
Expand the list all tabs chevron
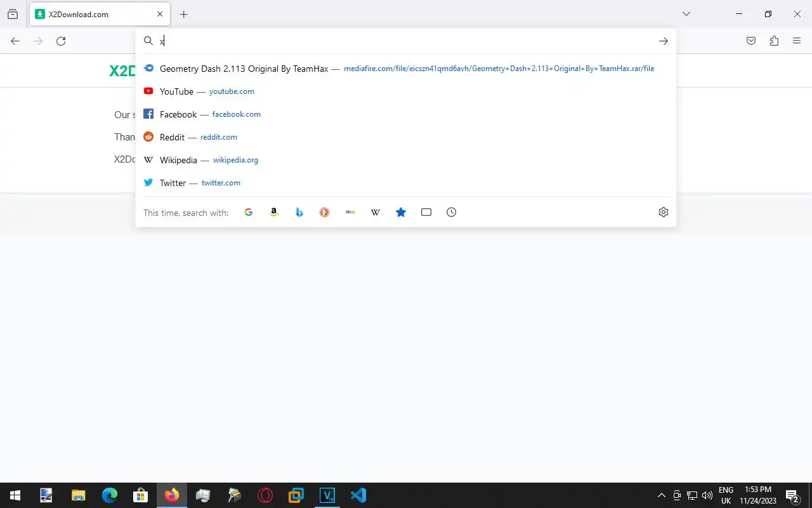[686, 14]
